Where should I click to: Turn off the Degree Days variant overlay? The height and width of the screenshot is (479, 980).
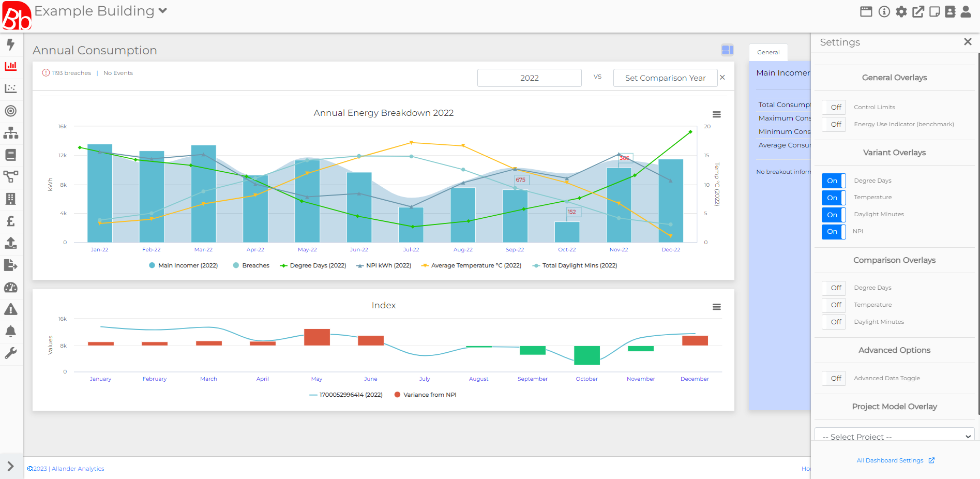pyautogui.click(x=833, y=181)
